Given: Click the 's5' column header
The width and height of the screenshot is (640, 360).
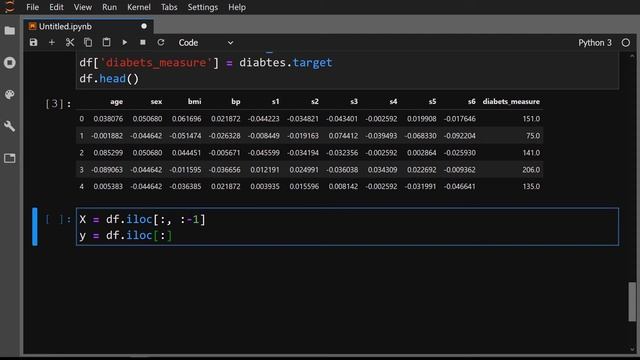Looking at the screenshot, I should pyautogui.click(x=432, y=102).
